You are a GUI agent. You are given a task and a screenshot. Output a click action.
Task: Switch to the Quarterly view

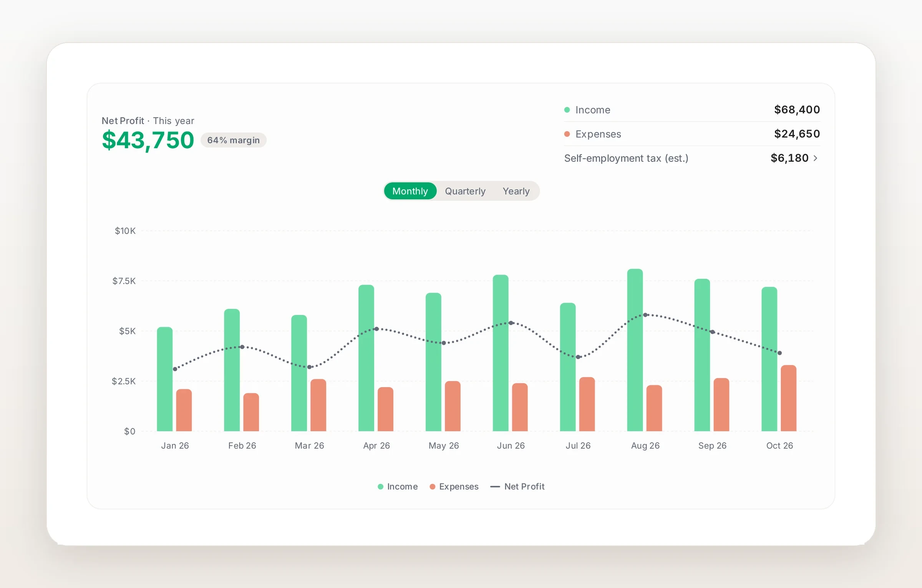(465, 191)
